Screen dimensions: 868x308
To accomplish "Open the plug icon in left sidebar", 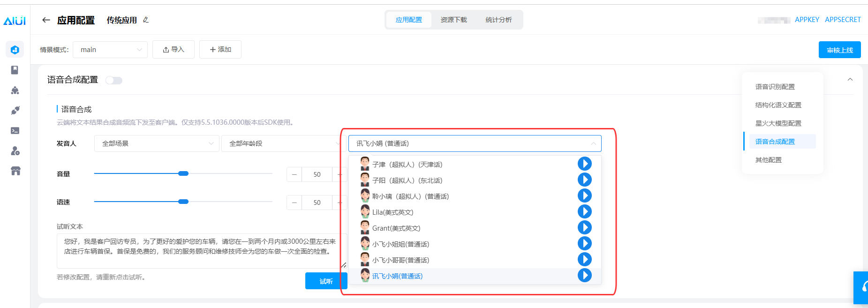I will (x=15, y=110).
